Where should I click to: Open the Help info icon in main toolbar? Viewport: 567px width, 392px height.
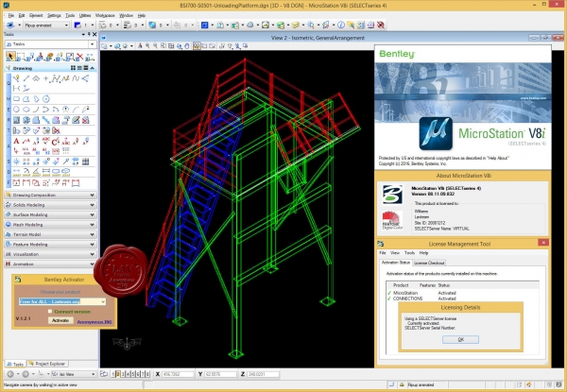340,25
